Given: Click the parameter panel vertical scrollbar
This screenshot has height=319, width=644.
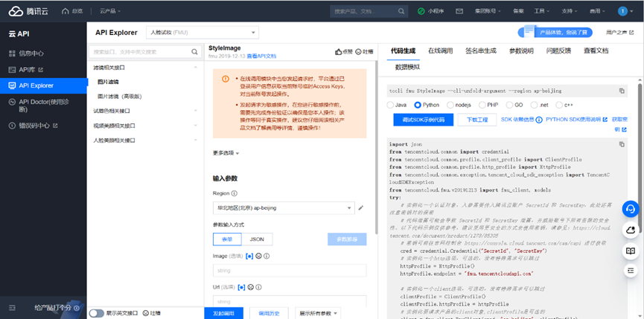Looking at the screenshot, I should pyautogui.click(x=376, y=148).
